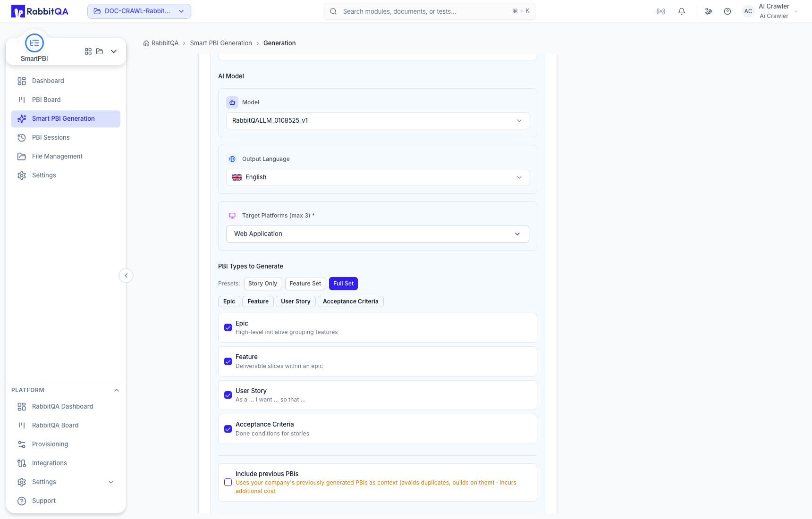
Task: Click the Integrations icon
Action: 22,463
